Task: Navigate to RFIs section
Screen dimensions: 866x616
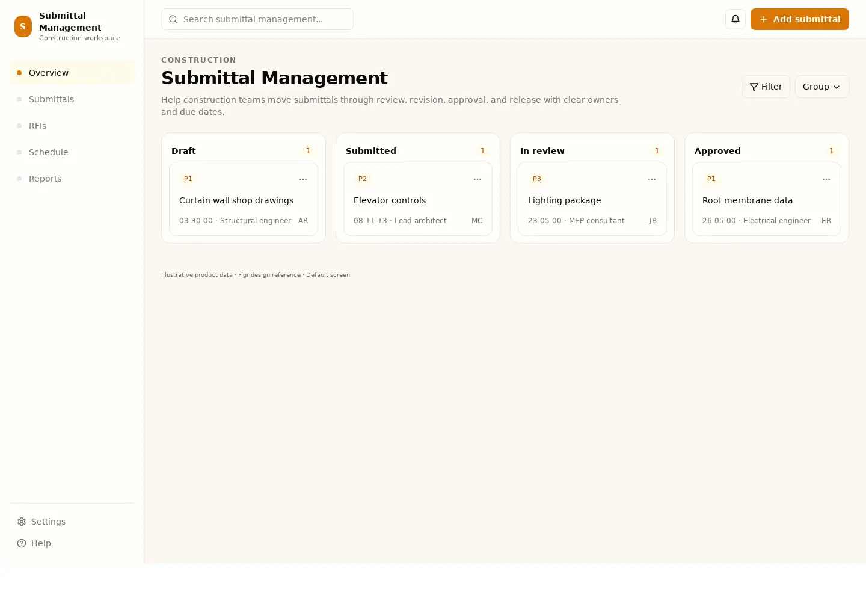Action: point(72,126)
